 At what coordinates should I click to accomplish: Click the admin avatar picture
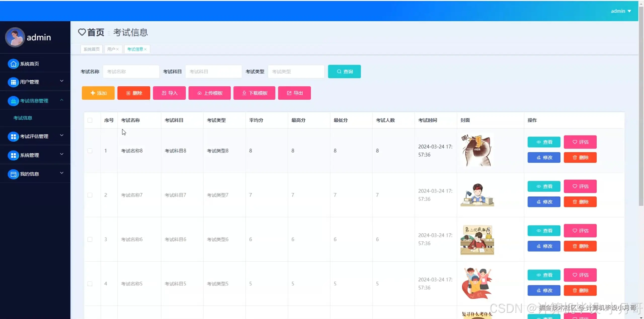tap(15, 37)
